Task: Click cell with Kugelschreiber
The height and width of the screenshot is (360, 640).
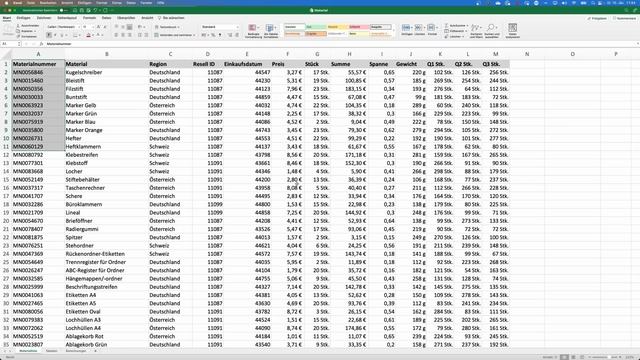Action: point(107,72)
